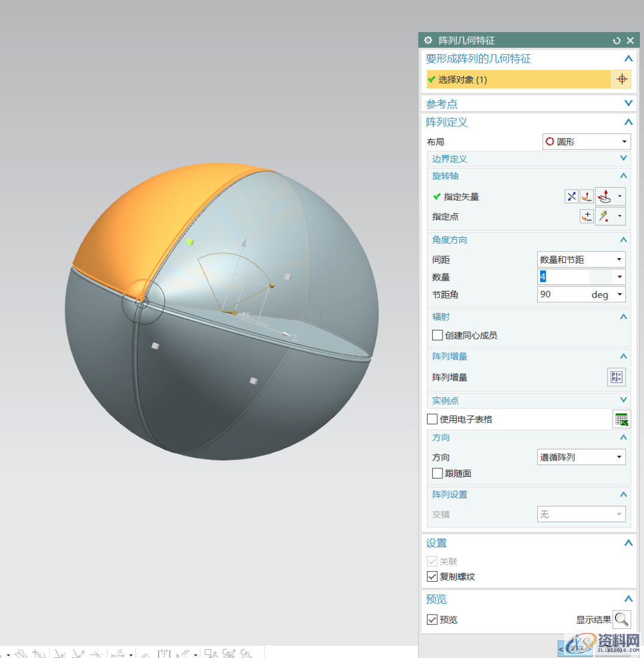Uncheck the 复制螺纹 checkbox
This screenshot has width=644, height=658.
(432, 577)
